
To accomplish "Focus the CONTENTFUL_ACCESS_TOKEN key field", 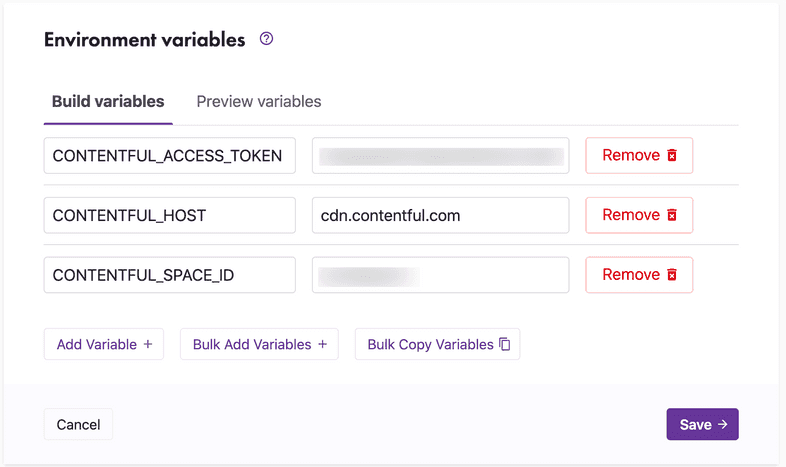I will click(170, 156).
